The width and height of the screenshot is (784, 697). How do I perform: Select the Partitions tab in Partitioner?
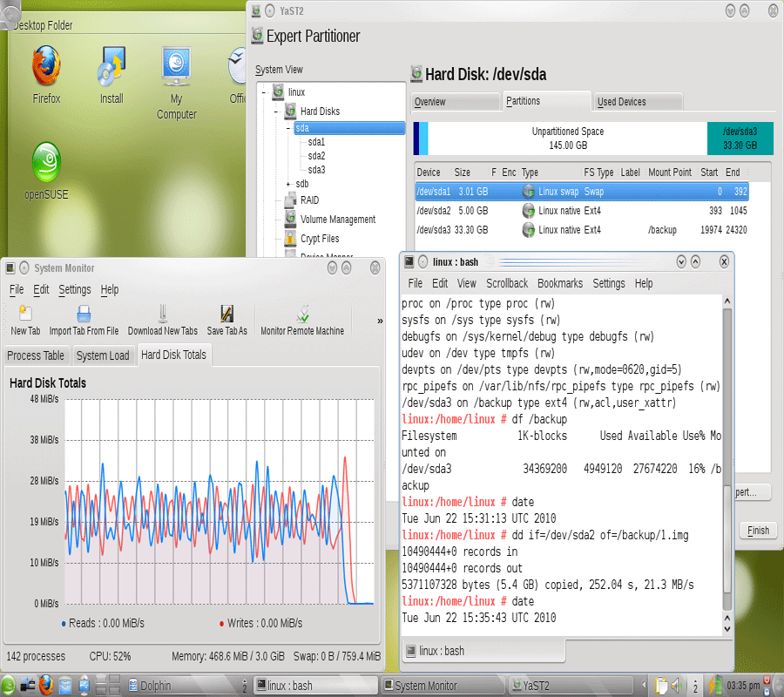click(x=547, y=100)
